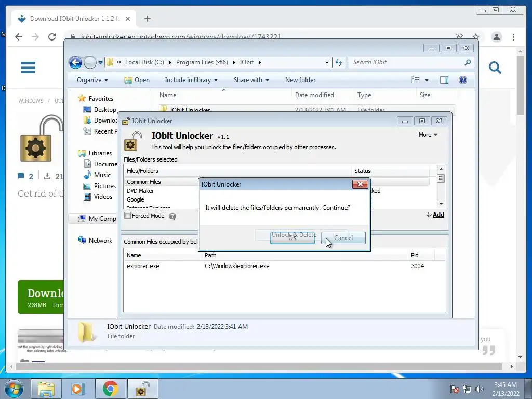This screenshot has height=399, width=532.
Task: Click the media player taskbar icon
Action: (x=78, y=389)
